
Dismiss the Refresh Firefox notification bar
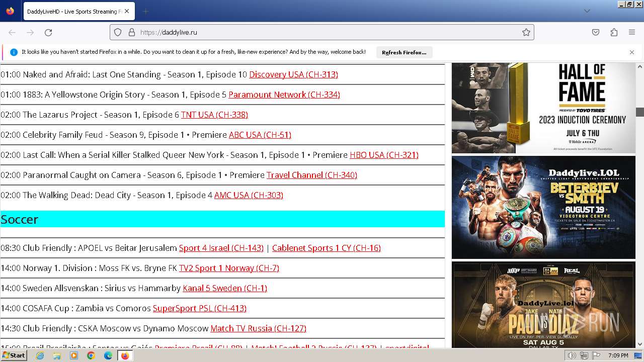[x=632, y=52]
